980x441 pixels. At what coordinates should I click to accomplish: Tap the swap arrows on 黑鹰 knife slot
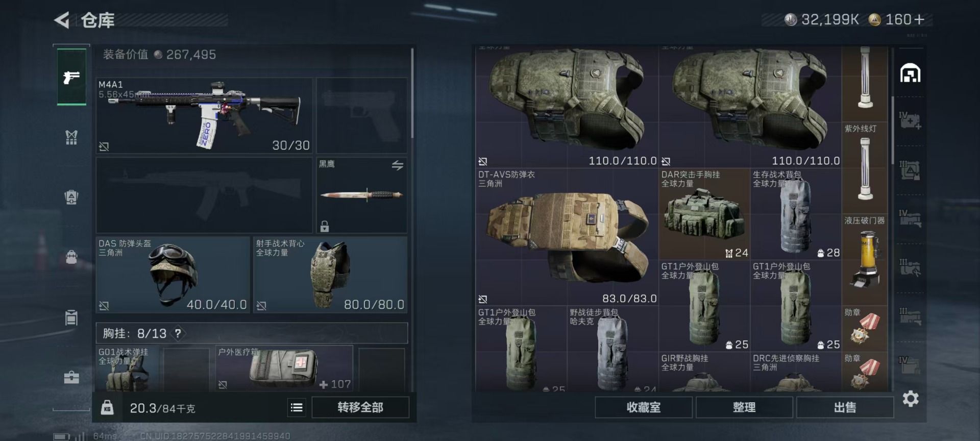point(398,165)
